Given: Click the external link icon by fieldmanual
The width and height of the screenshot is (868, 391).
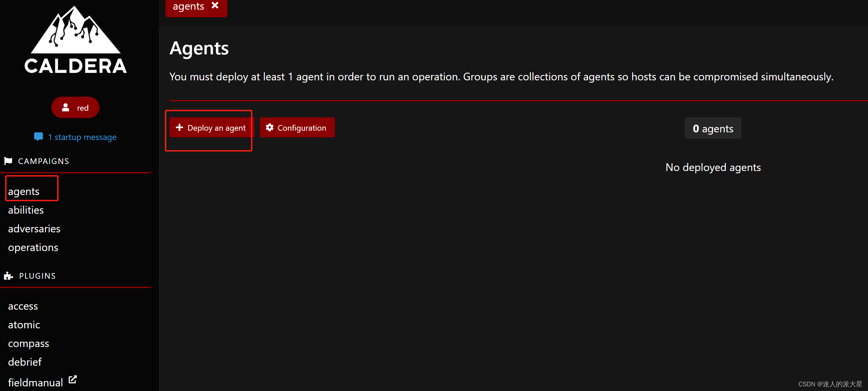Looking at the screenshot, I should click(72, 379).
